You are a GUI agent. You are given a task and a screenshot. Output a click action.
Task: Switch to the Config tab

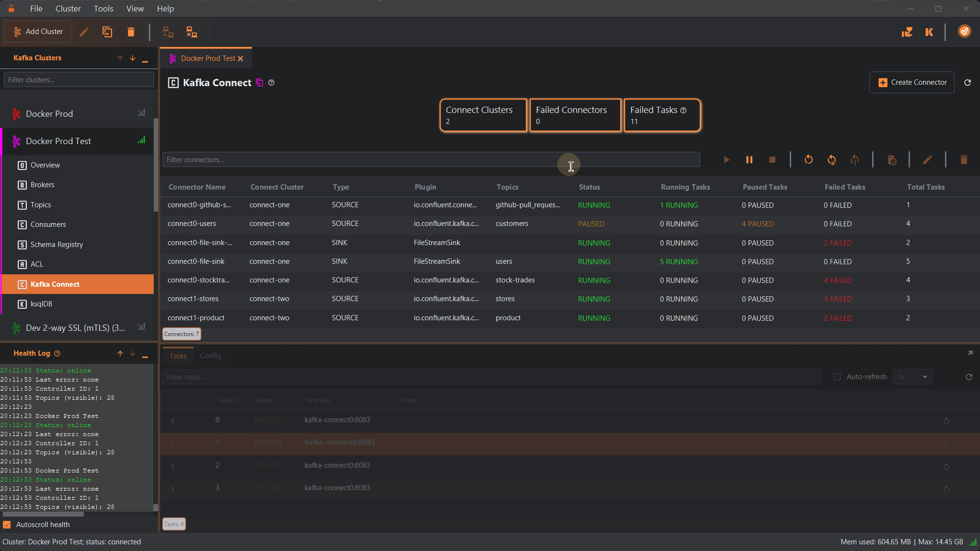click(210, 356)
